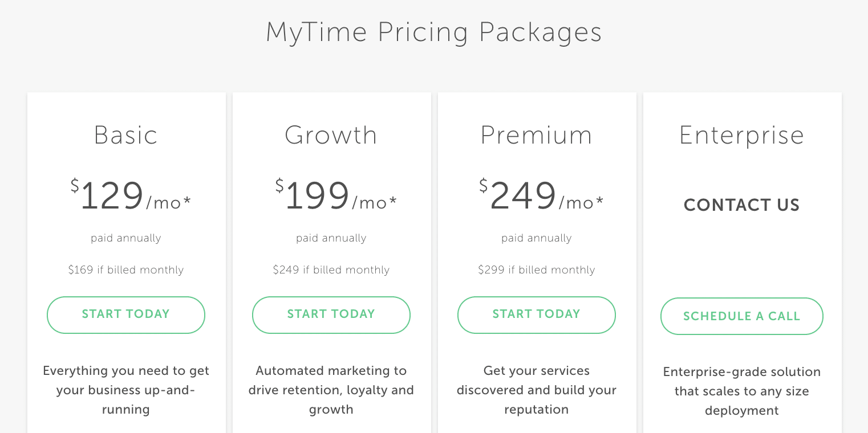
Task: Click Start Today under Premium plan
Action: (x=537, y=314)
